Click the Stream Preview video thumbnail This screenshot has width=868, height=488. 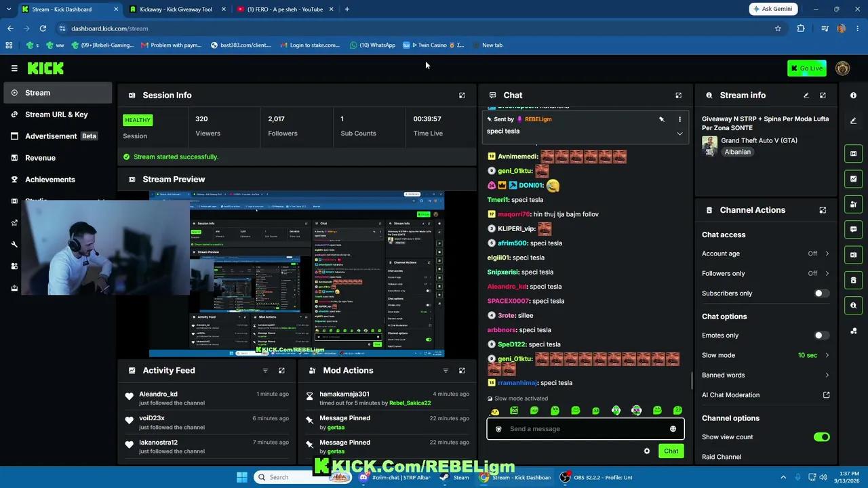297,274
